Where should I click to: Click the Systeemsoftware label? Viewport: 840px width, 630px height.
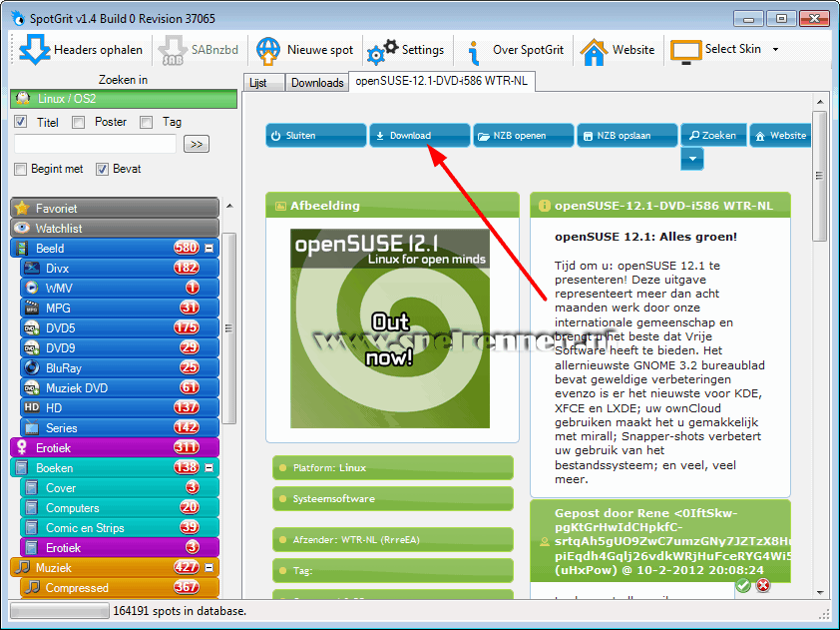[393, 498]
